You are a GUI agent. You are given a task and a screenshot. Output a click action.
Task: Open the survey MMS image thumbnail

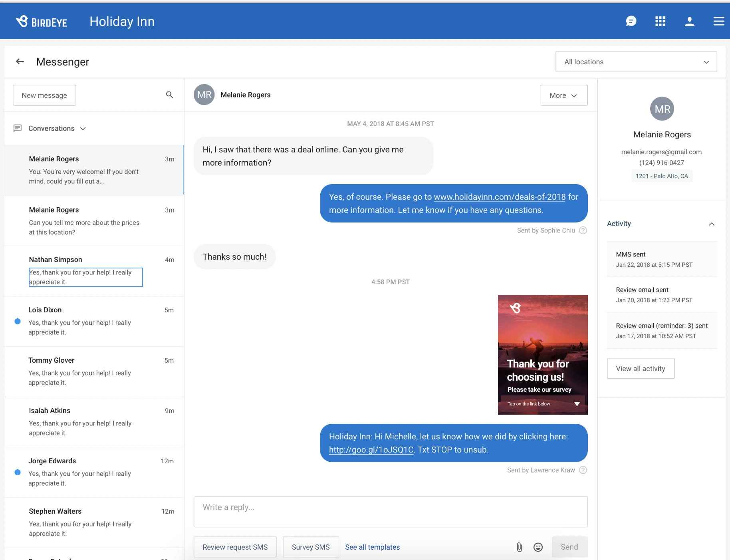tap(543, 355)
